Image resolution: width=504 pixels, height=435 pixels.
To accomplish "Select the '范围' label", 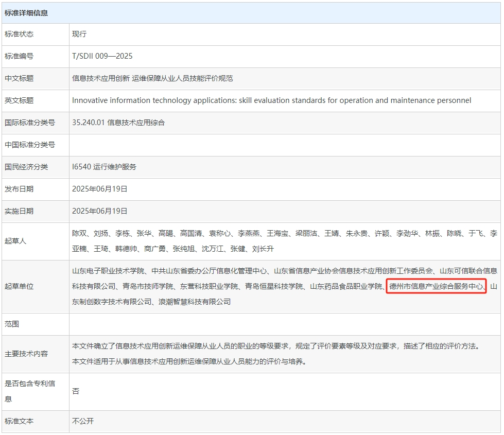I will (x=12, y=324).
